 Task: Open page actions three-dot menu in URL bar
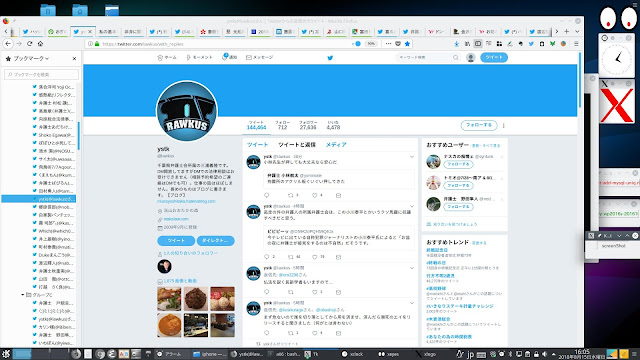(x=388, y=44)
